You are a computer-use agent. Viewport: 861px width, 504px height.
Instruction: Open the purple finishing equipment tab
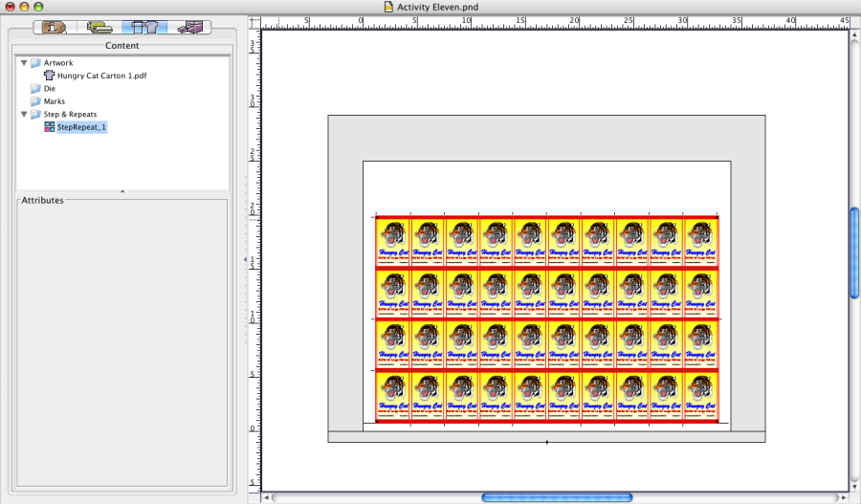[x=189, y=27]
